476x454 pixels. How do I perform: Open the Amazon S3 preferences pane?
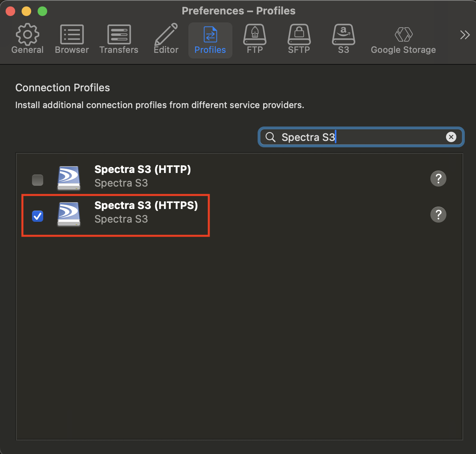[343, 39]
